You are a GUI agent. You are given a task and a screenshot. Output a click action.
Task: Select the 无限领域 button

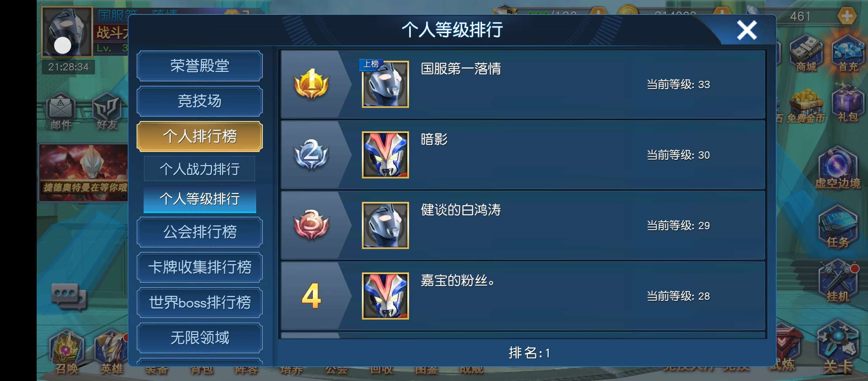(200, 338)
